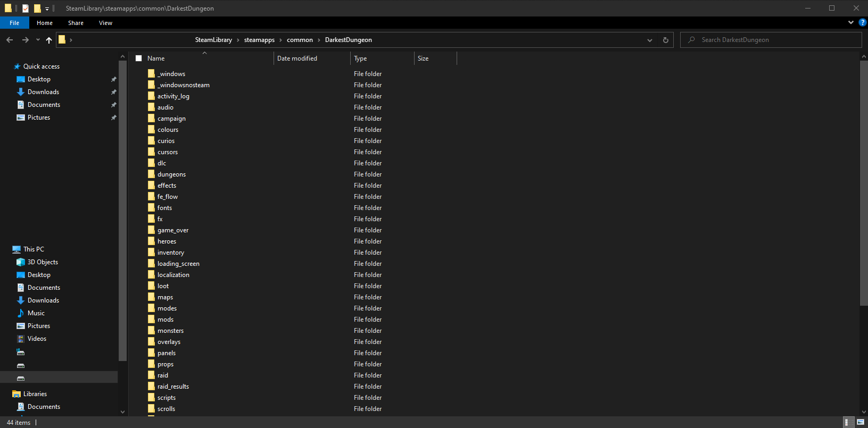
Task: Jump to steamapps in address bar
Action: (259, 40)
